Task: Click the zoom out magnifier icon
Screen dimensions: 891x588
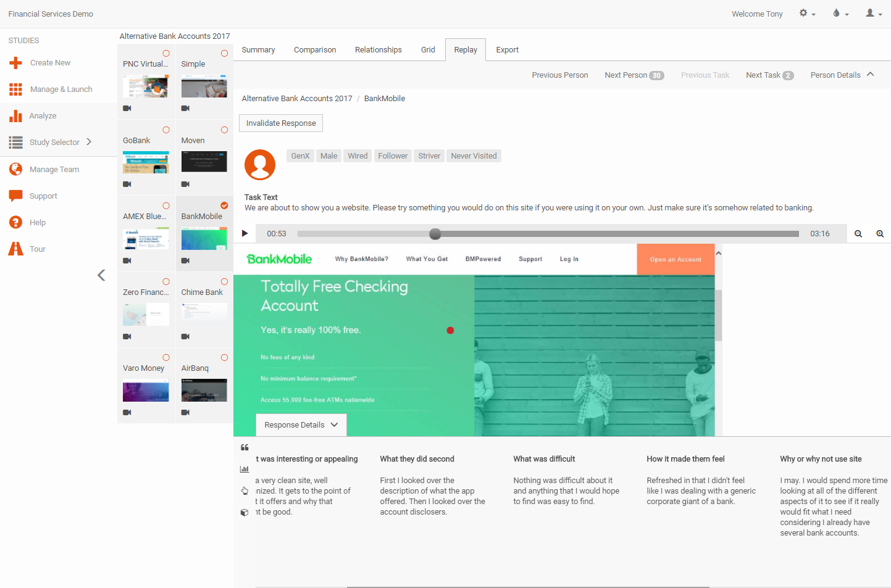Action: click(x=858, y=234)
